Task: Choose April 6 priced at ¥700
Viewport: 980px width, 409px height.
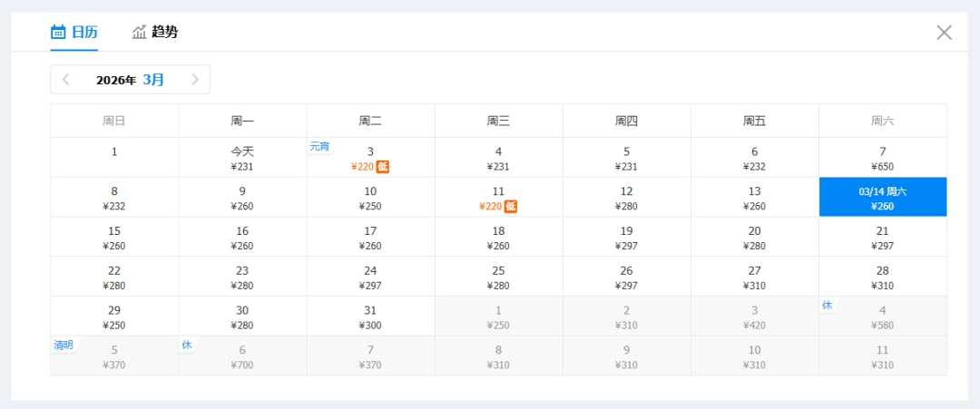Action: click(x=242, y=356)
